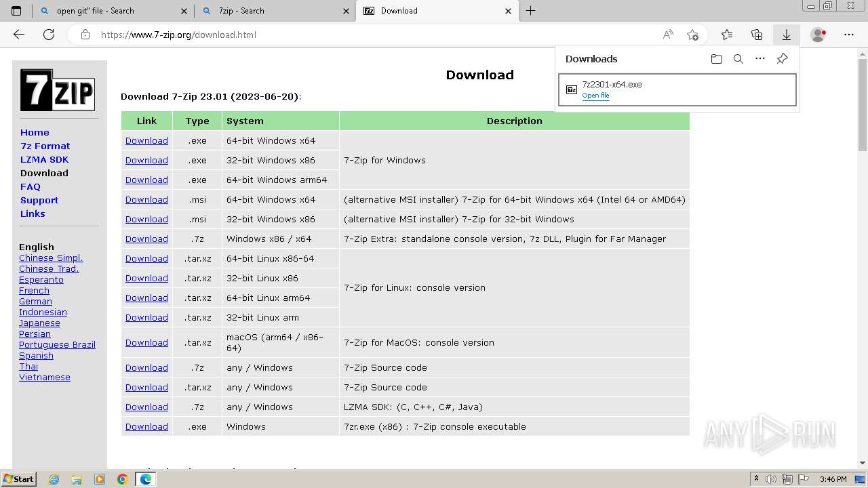Open the browser profile menu

point(818,35)
